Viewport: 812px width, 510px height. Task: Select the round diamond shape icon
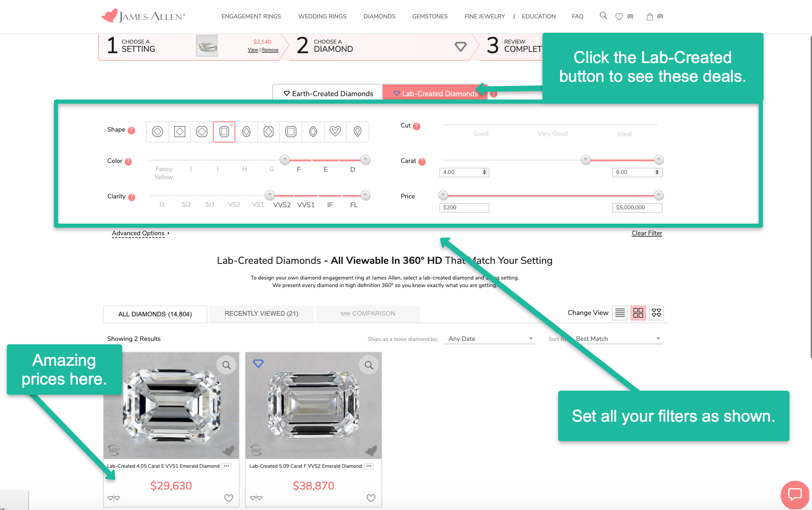(x=157, y=131)
